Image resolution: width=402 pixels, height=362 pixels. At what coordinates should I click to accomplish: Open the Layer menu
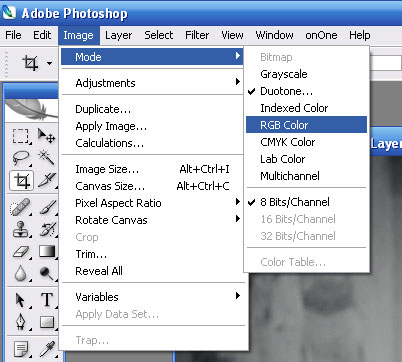click(x=118, y=35)
